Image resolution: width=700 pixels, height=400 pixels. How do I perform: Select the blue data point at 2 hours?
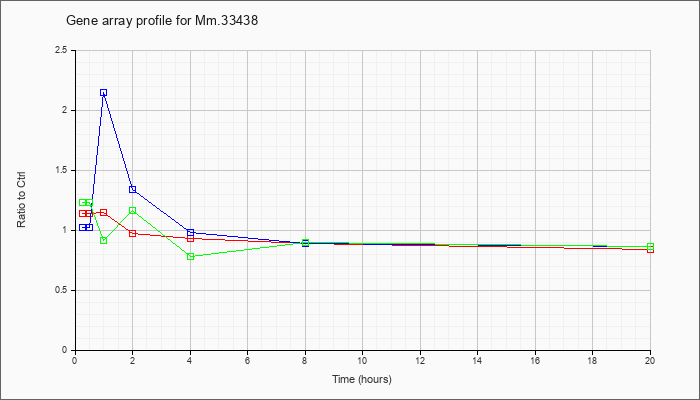pos(133,189)
